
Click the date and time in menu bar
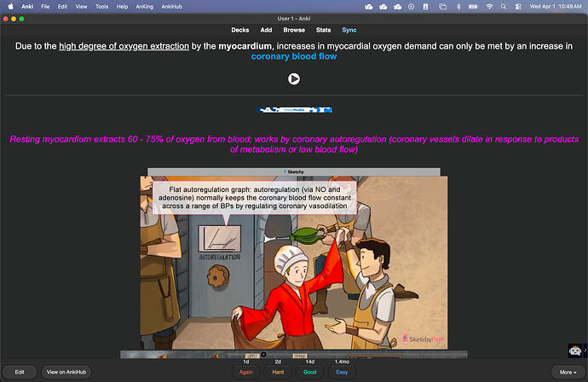[x=556, y=6]
